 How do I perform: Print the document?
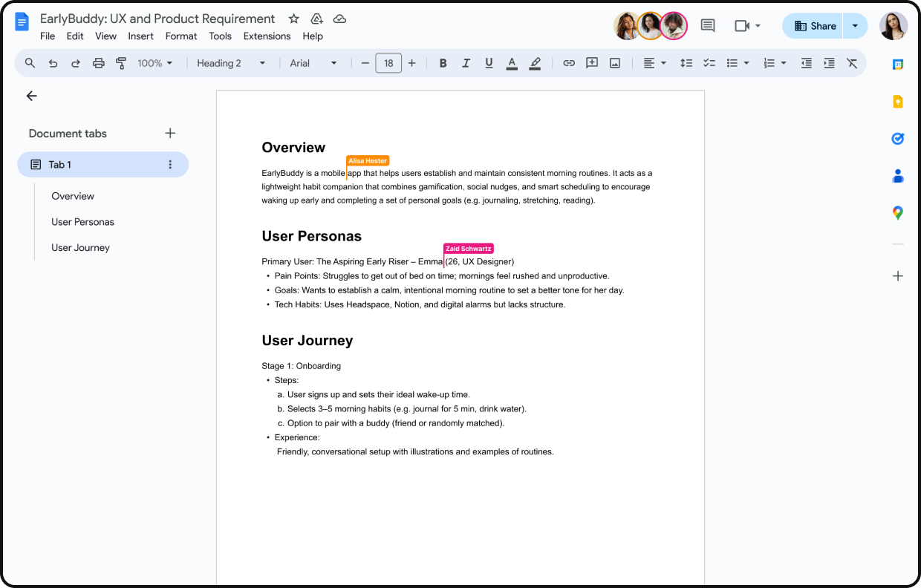[99, 63]
